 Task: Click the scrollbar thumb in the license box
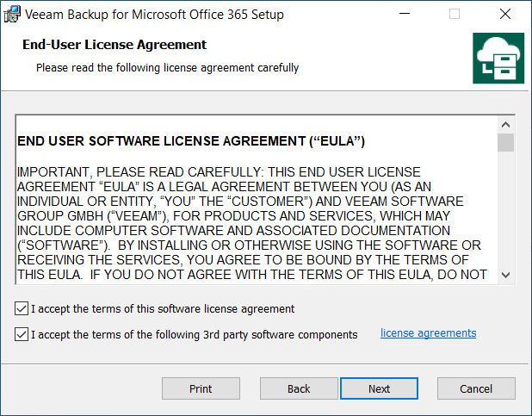tap(506, 142)
